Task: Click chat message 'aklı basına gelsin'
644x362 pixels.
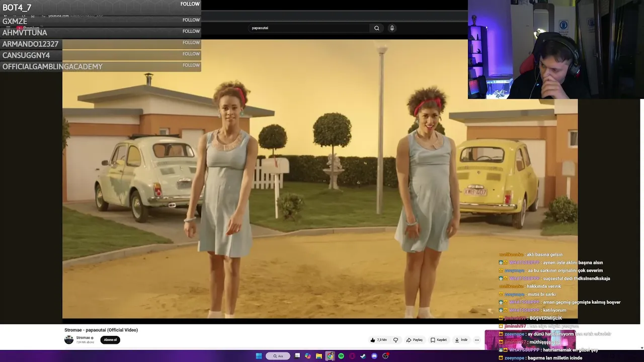Action: click(x=545, y=254)
